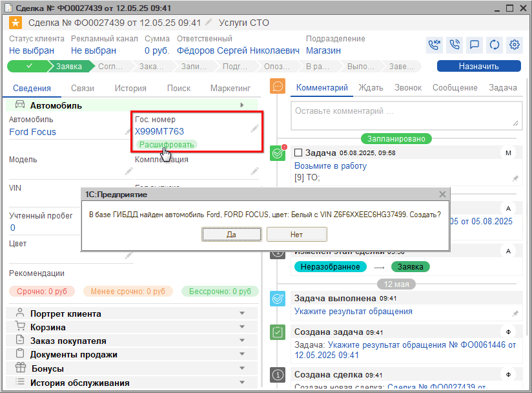Open the Звонок tab
This screenshot has width=532, height=393.
click(408, 88)
